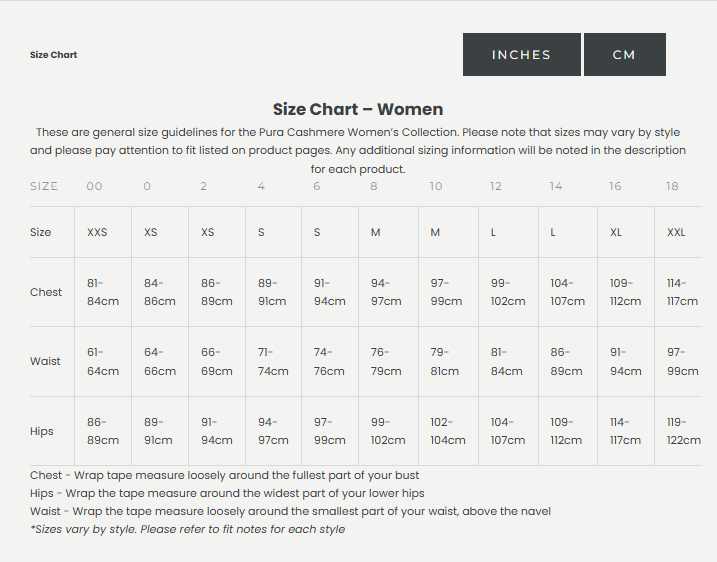Select the Chest row label
Viewport: 717px width, 562px height.
click(46, 292)
